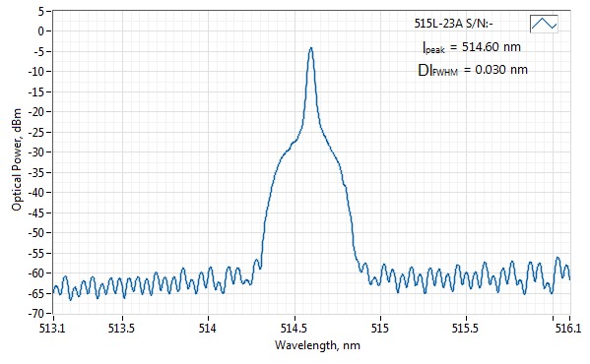Click the y-axis tick label '-10'
Image resolution: width=590 pixels, height=364 pixels.
pyautogui.click(x=35, y=72)
